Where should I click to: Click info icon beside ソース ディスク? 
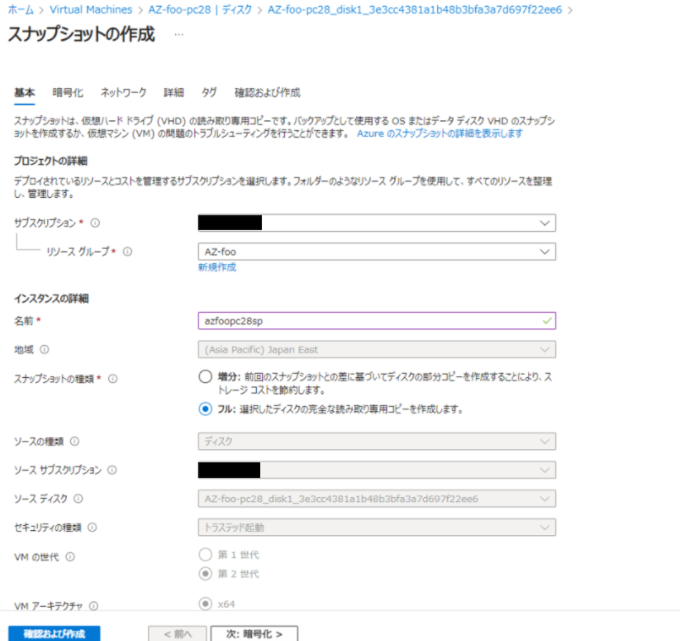click(78, 499)
